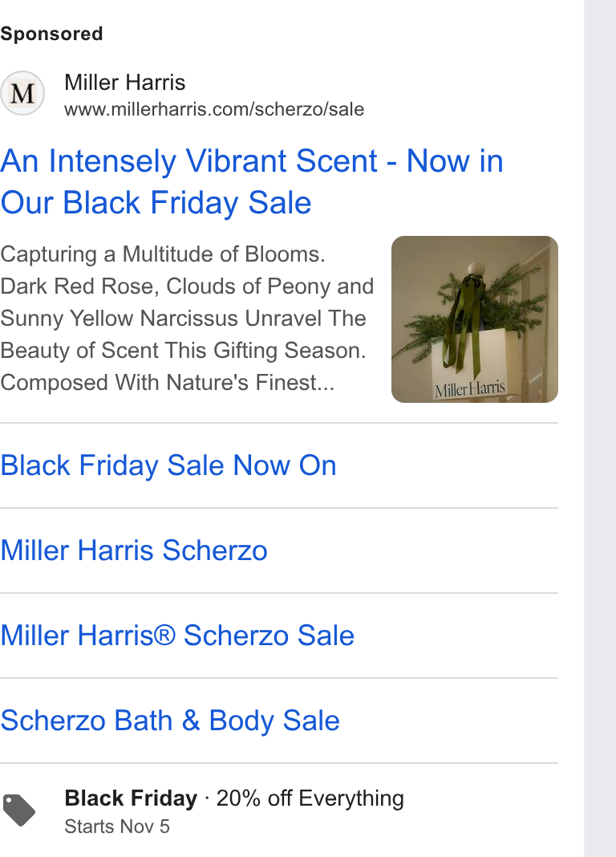
Task: Click the 'Sponsored' label
Action: click(51, 34)
